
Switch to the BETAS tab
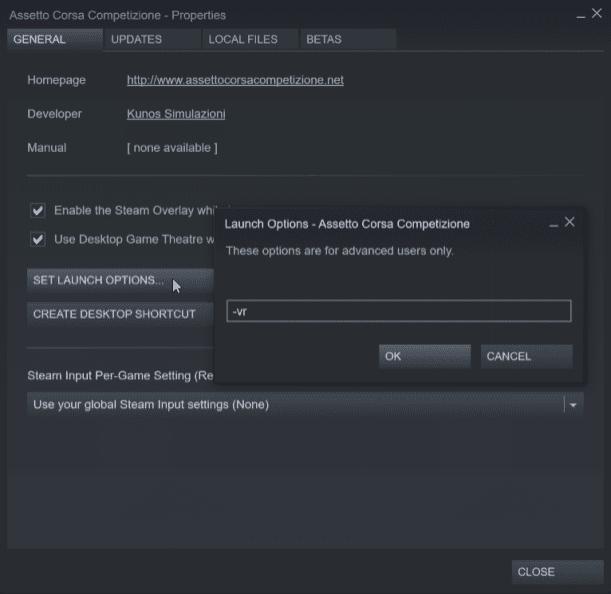(348, 39)
